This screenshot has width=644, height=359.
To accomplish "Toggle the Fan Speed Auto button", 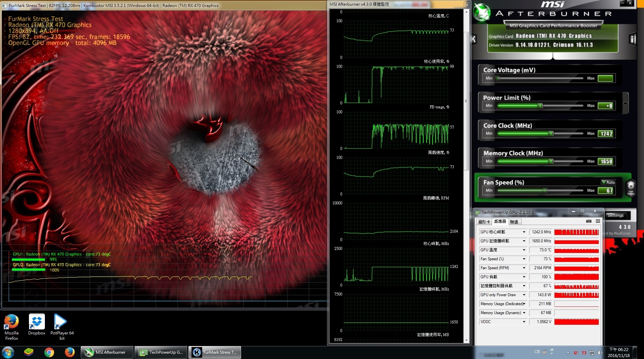I will (x=608, y=182).
